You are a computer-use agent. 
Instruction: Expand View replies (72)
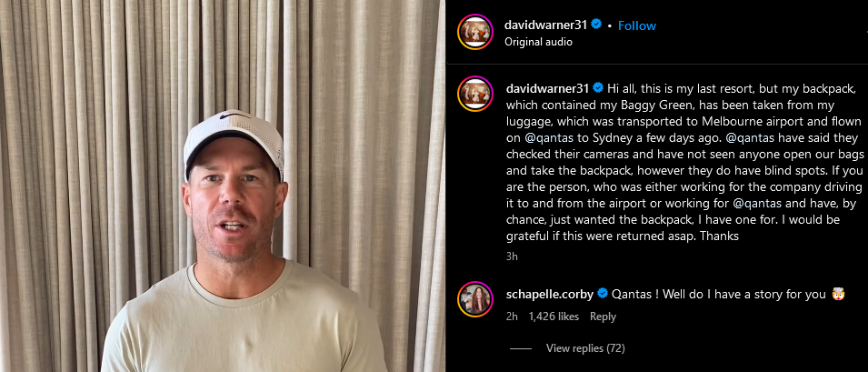click(585, 348)
